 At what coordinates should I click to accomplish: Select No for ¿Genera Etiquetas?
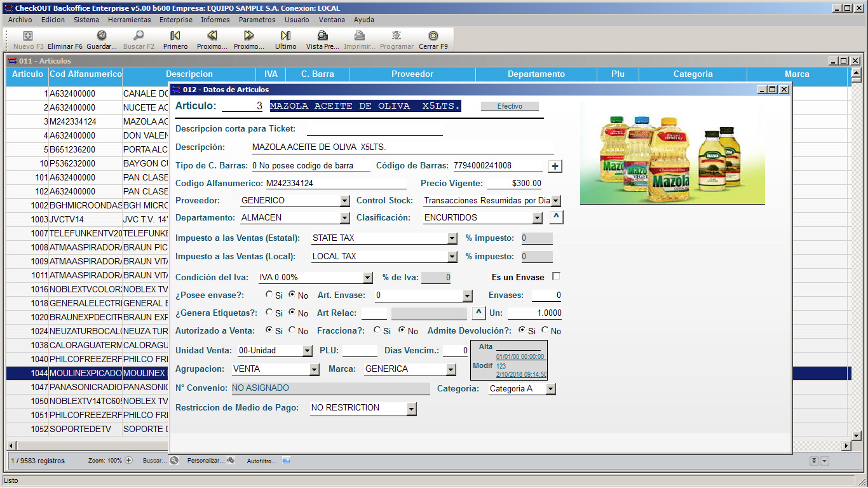click(x=292, y=313)
